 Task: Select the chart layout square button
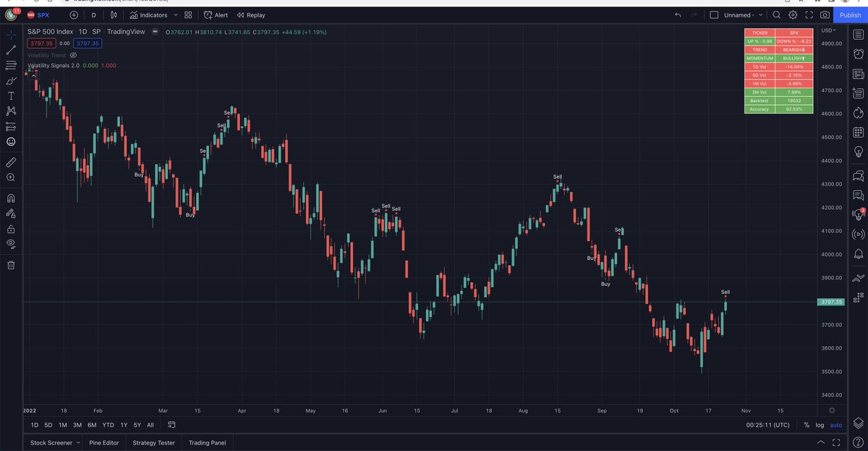[715, 14]
